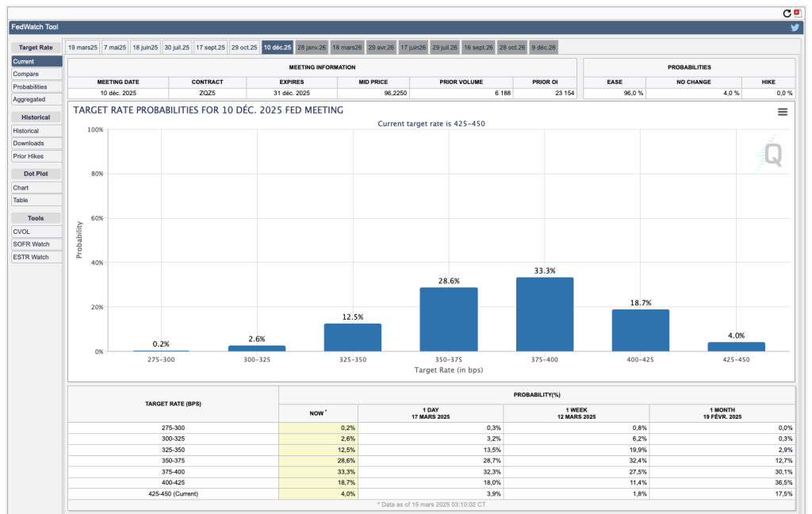Select the 28 oct.26 meeting tab
812x514 pixels.
(x=512, y=48)
